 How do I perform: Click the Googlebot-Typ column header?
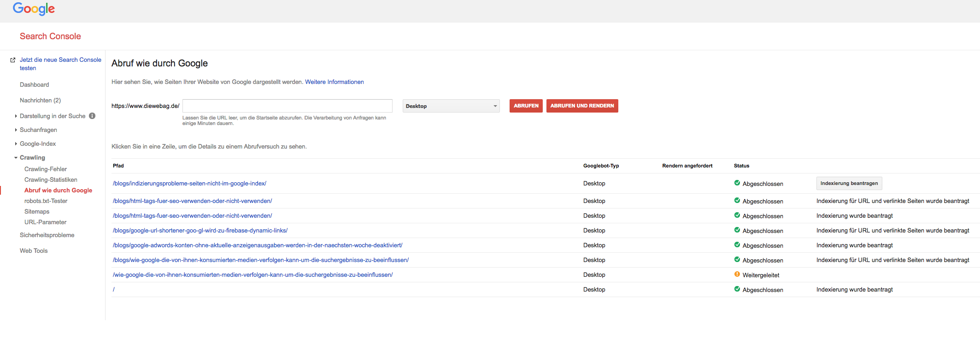[601, 166]
